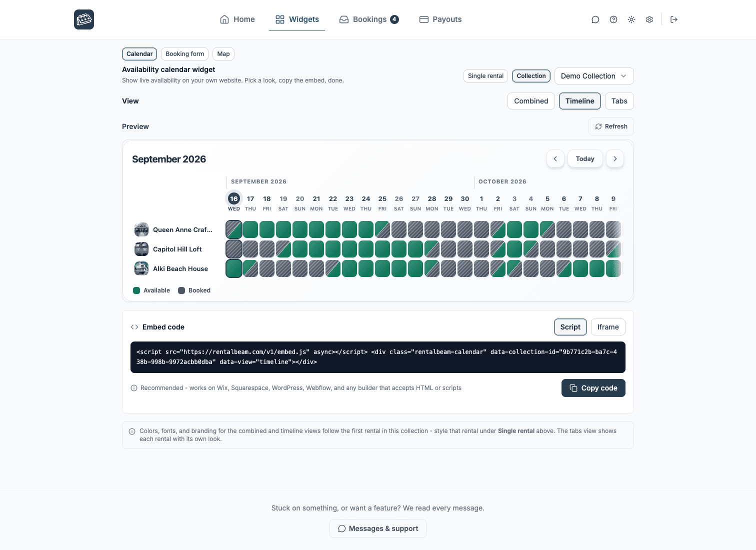The width and height of the screenshot is (756, 550).
Task: Open the Home tab
Action: click(237, 19)
